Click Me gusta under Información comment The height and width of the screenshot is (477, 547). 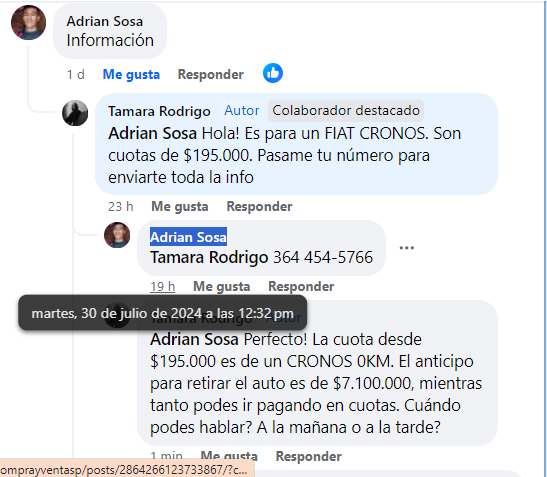click(131, 74)
